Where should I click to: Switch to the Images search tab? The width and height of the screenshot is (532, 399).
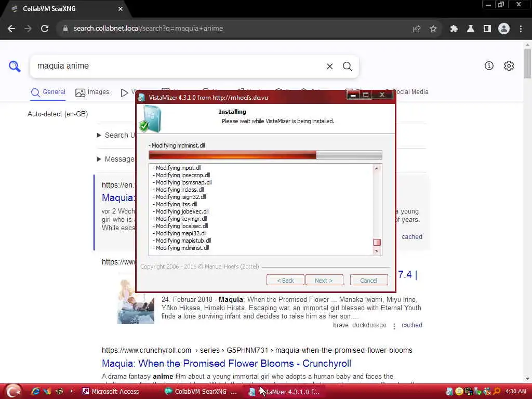tap(92, 92)
